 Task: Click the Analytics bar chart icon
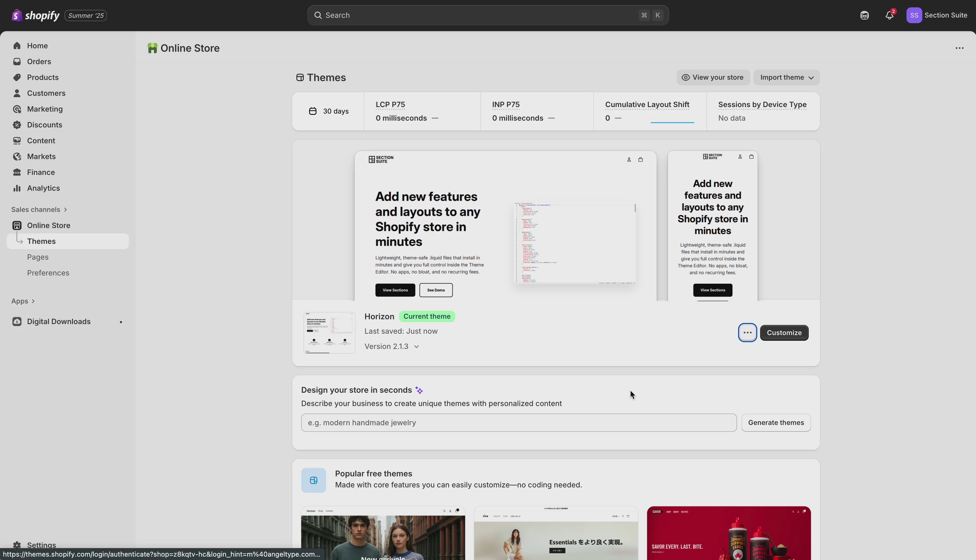tap(17, 188)
